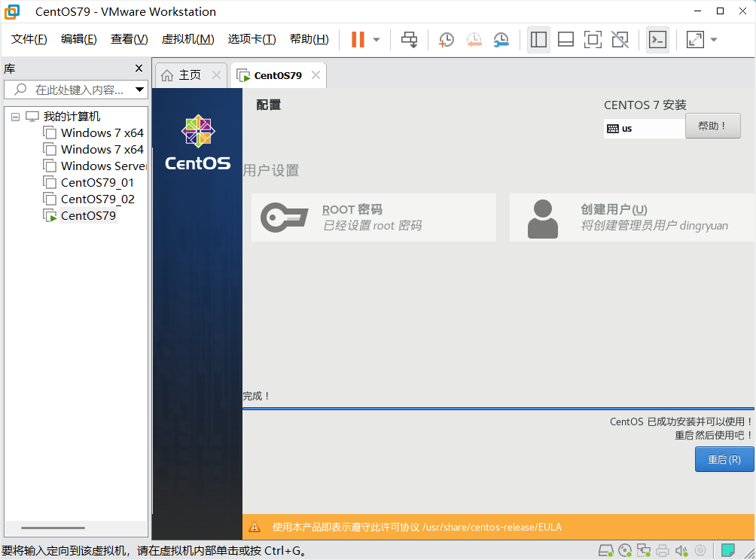The image size is (756, 560).
Task: Click the EULA license notice text
Action: [x=416, y=527]
